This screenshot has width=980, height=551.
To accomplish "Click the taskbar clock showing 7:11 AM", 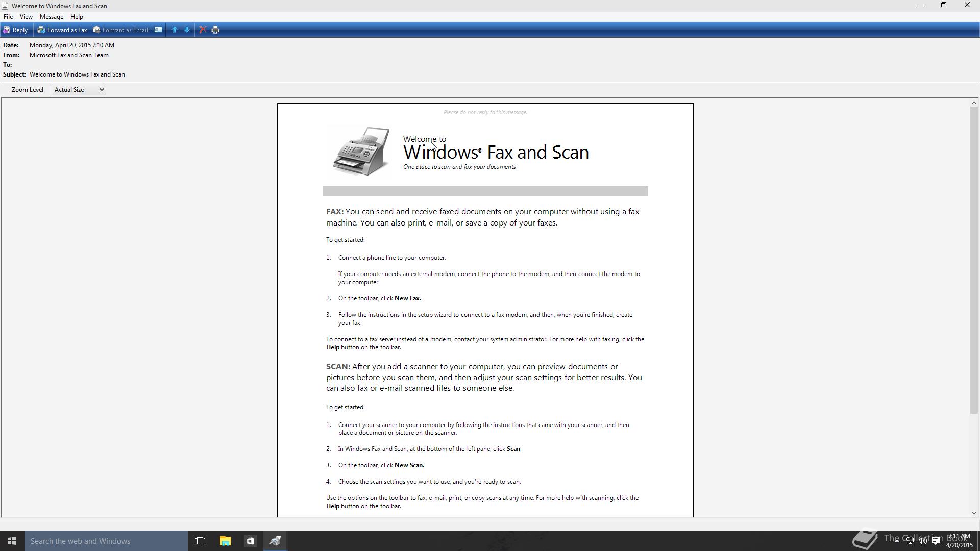I will (x=959, y=541).
